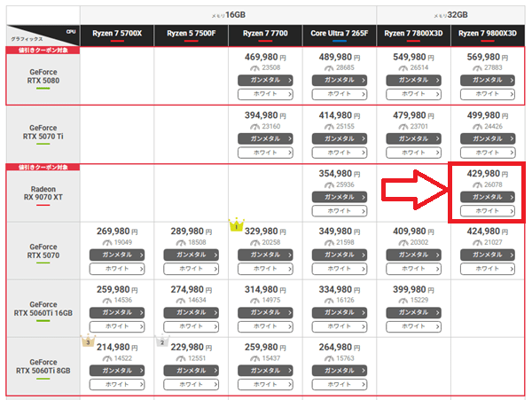Choose ホワイト for 289,980円 RTX 5070
The width and height of the screenshot is (532, 400).
(191, 269)
